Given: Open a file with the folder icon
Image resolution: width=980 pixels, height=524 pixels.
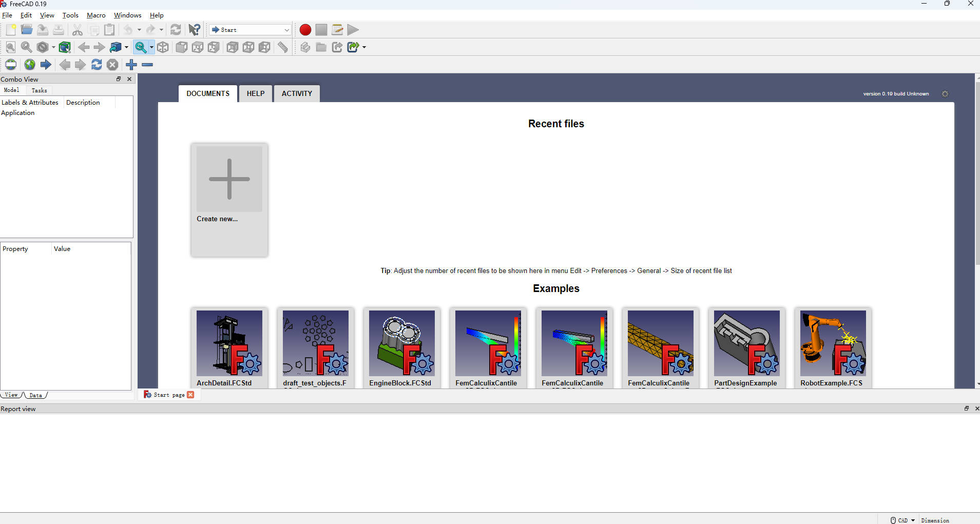Looking at the screenshot, I should coord(27,30).
